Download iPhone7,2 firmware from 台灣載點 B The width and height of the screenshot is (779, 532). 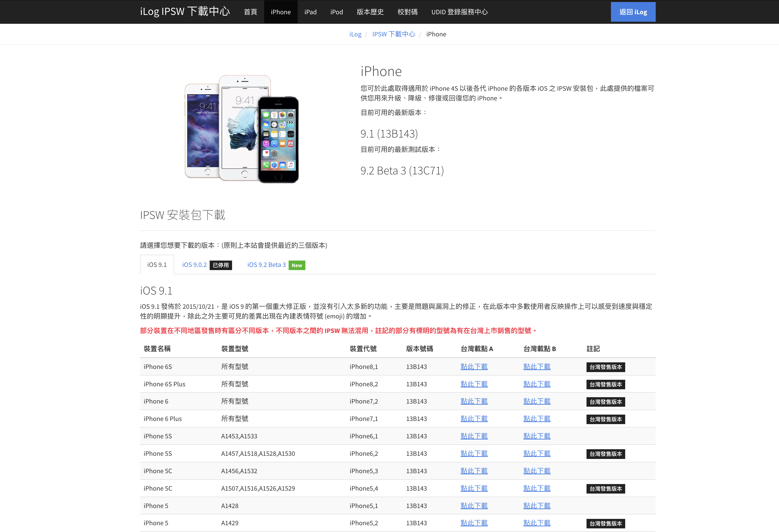pyautogui.click(x=537, y=401)
